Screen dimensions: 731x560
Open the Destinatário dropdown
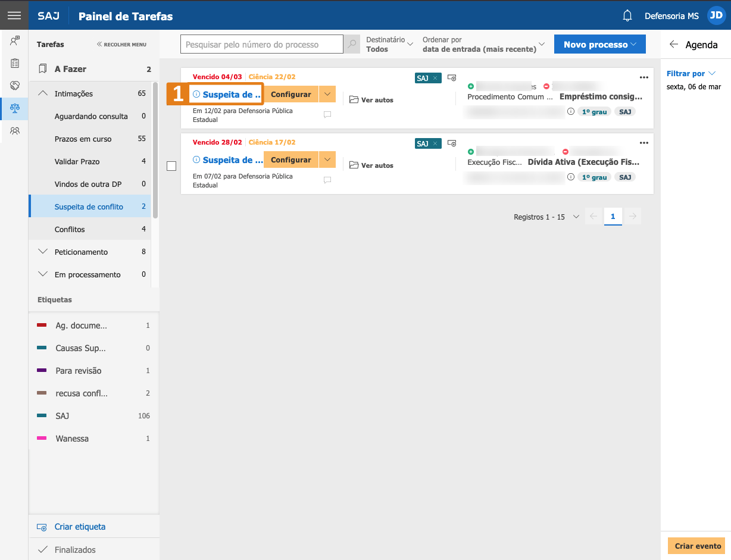389,44
